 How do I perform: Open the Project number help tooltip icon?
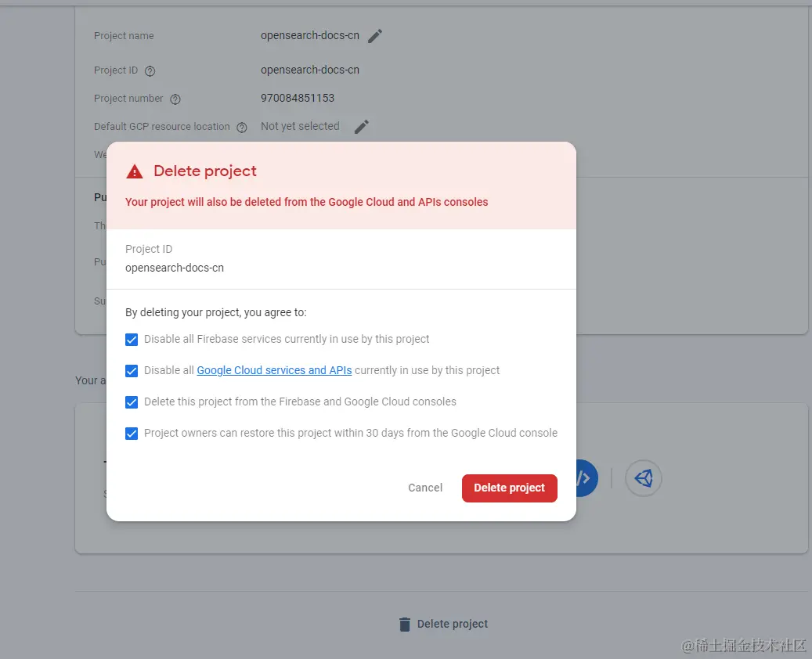click(x=175, y=99)
